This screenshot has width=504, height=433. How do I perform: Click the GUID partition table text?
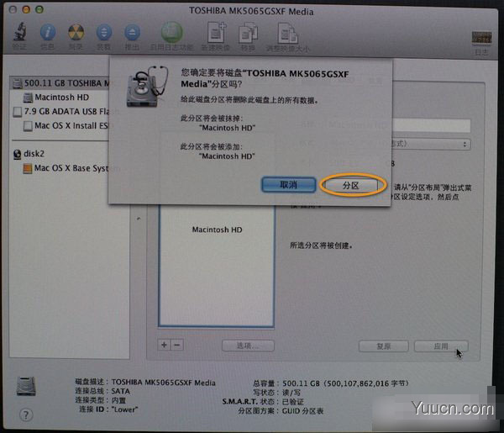click(302, 411)
